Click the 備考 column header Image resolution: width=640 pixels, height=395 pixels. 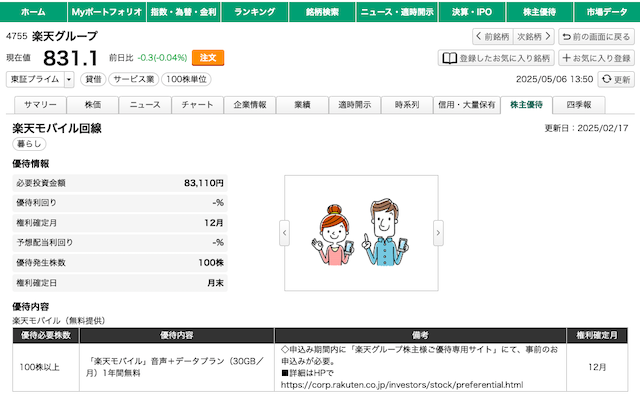tap(420, 335)
